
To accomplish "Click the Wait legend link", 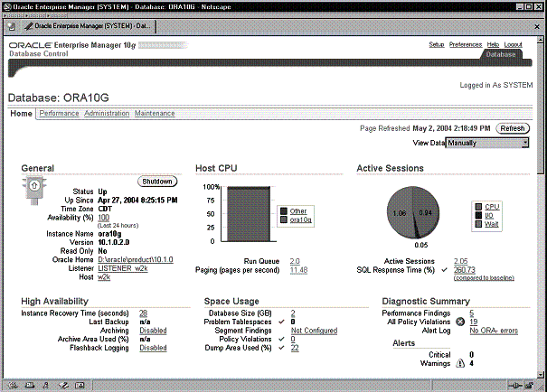I will pos(492,224).
